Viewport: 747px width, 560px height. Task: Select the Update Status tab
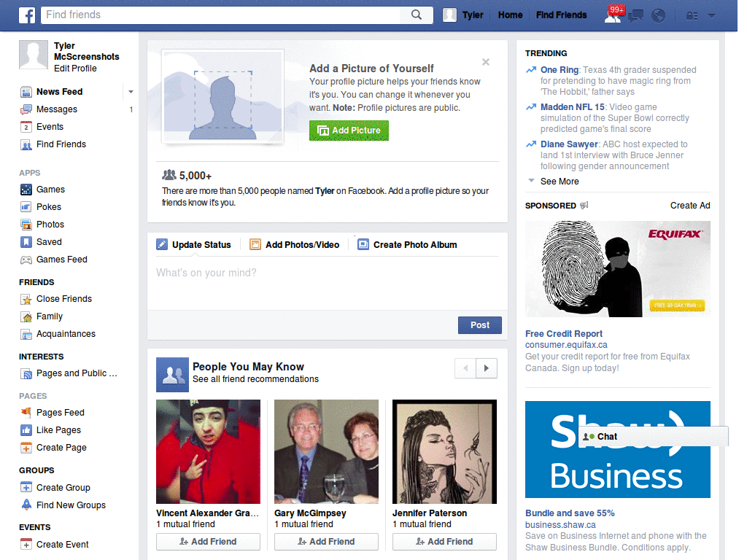point(194,245)
